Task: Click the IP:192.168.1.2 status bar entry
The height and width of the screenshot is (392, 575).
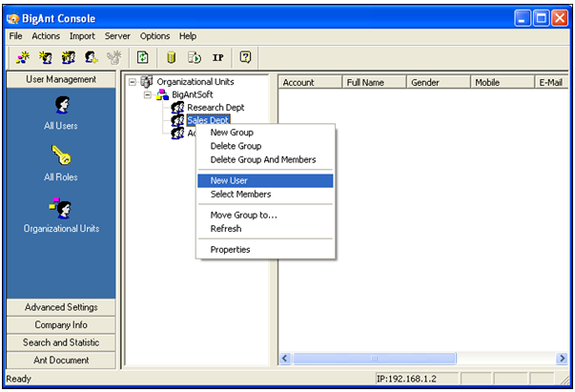Action: point(417,379)
